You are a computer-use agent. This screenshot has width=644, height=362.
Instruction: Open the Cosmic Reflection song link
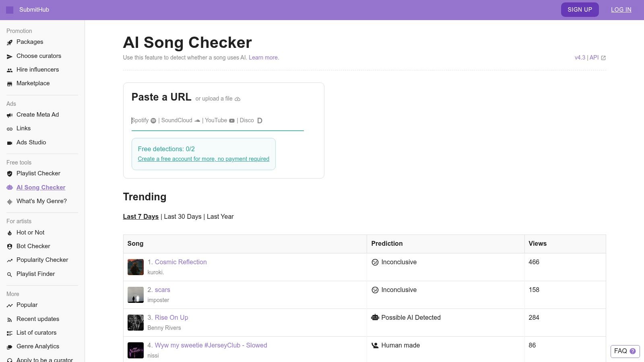pos(181,262)
